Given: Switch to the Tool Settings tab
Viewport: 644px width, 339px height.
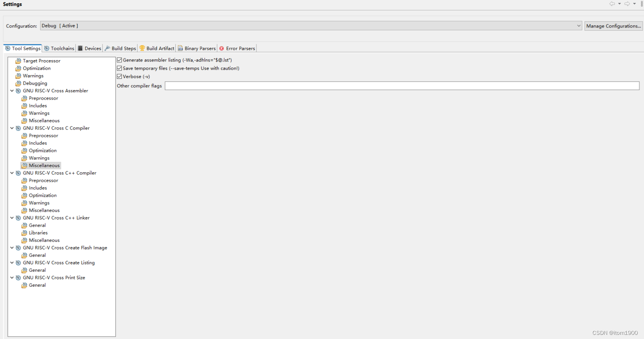Looking at the screenshot, I should click(x=23, y=49).
